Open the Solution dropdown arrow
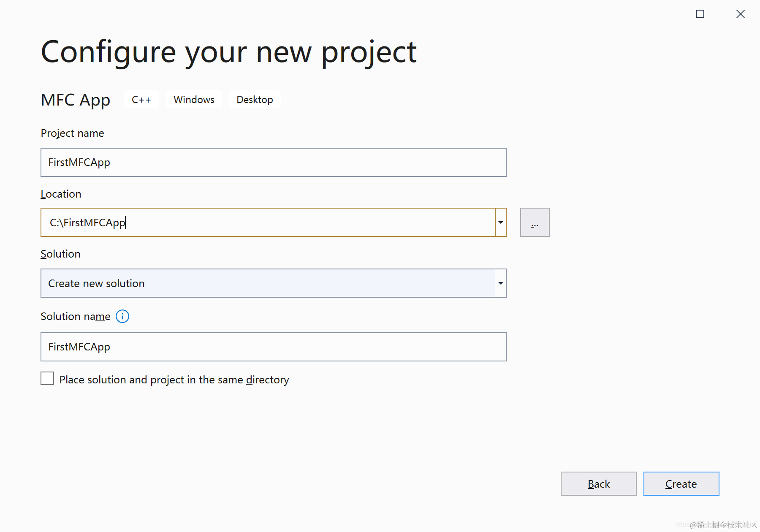The width and height of the screenshot is (760, 532). [x=501, y=283]
